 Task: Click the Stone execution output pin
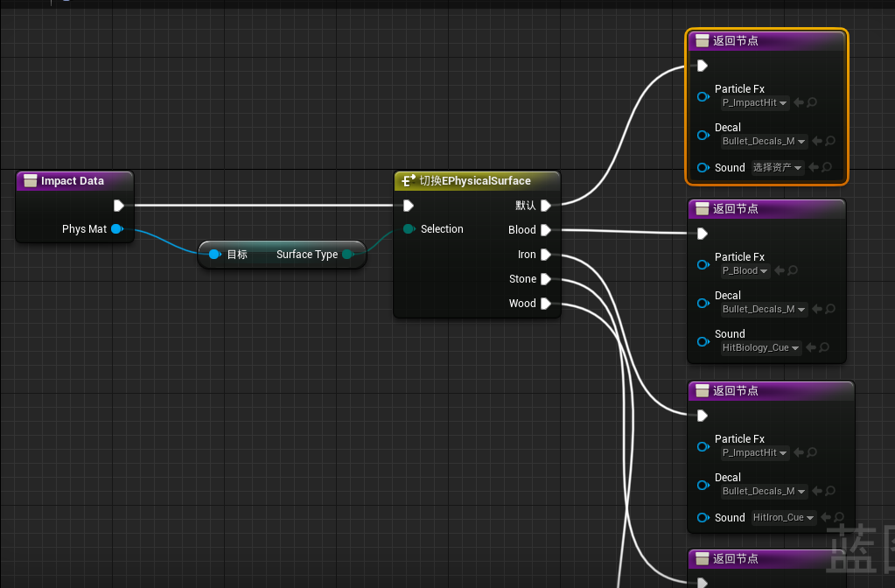click(x=546, y=278)
